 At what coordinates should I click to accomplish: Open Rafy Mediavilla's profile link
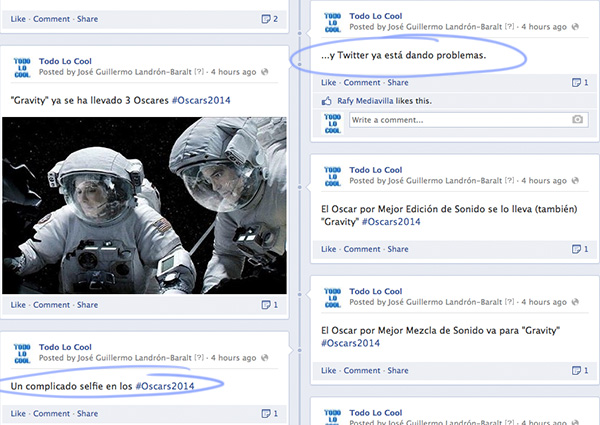click(x=365, y=101)
